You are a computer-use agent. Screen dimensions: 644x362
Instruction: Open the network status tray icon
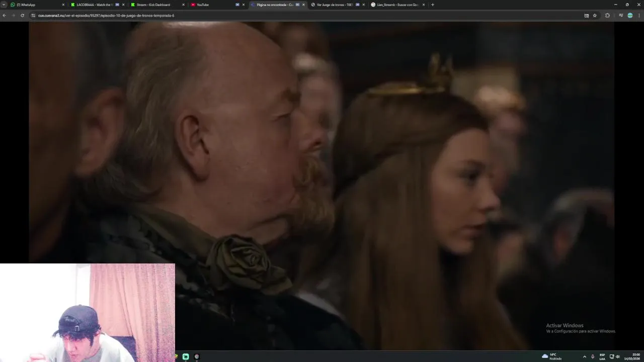(x=612, y=356)
